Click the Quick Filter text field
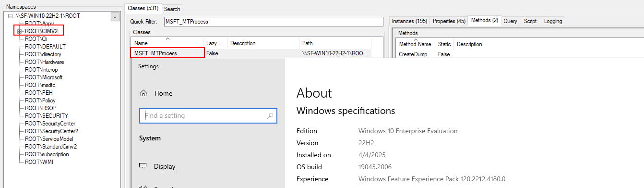The image size is (644, 188). click(x=274, y=22)
